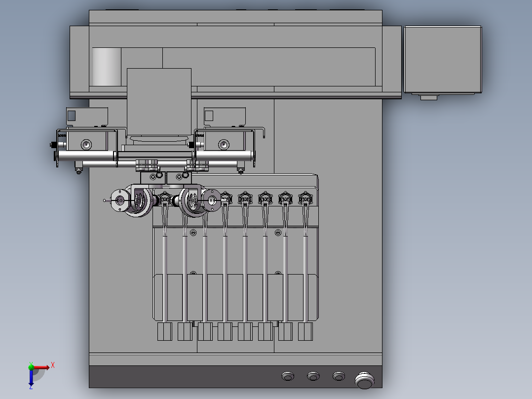The image size is (532, 399).
Task: Click the red X axis arrow of the triad
Action: pyautogui.click(x=41, y=367)
